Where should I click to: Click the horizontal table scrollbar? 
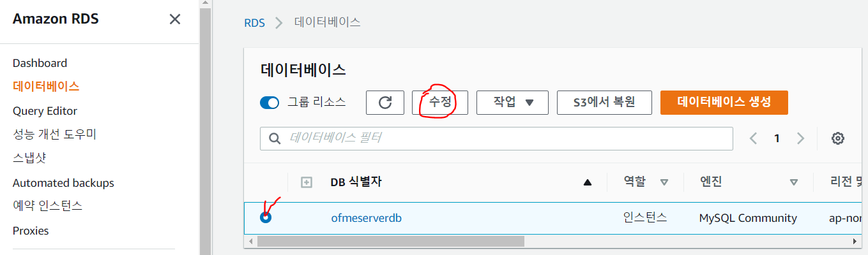[x=390, y=242]
